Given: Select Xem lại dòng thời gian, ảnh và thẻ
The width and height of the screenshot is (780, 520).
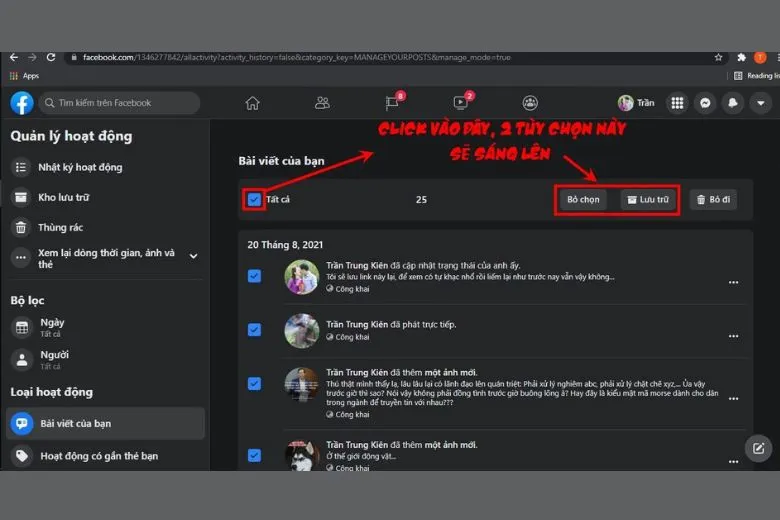Looking at the screenshot, I should 106,258.
